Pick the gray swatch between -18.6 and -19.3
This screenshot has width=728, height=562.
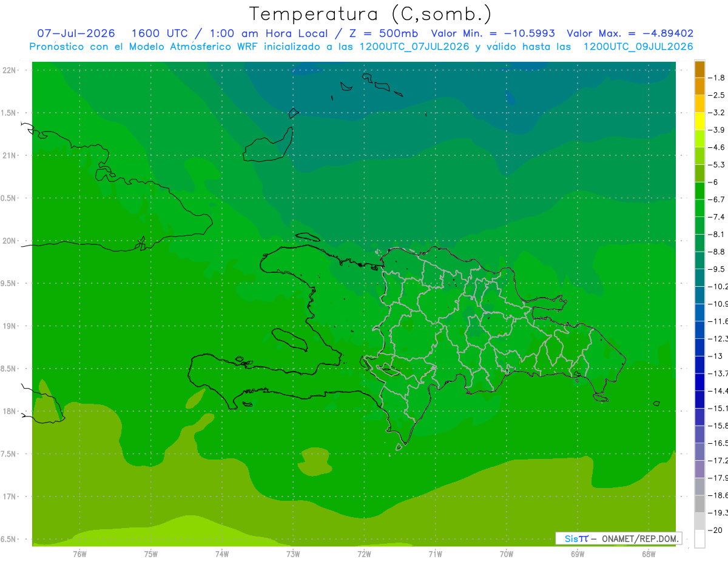pos(699,504)
